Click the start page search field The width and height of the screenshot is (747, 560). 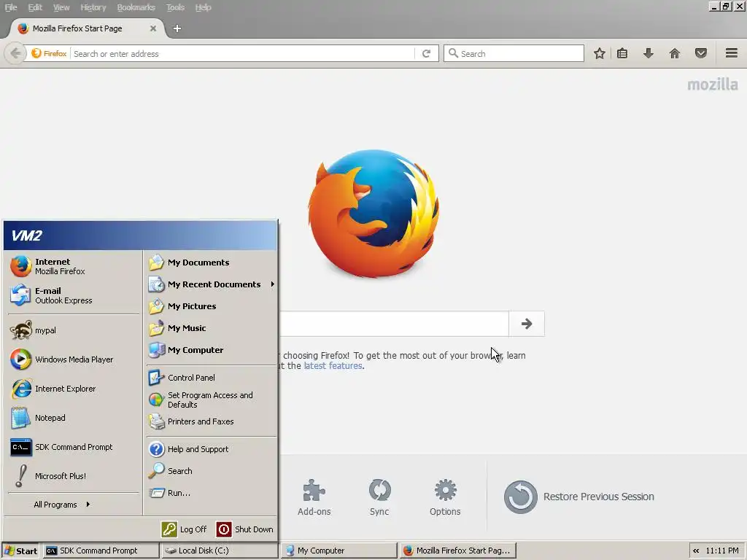pyautogui.click(x=393, y=324)
